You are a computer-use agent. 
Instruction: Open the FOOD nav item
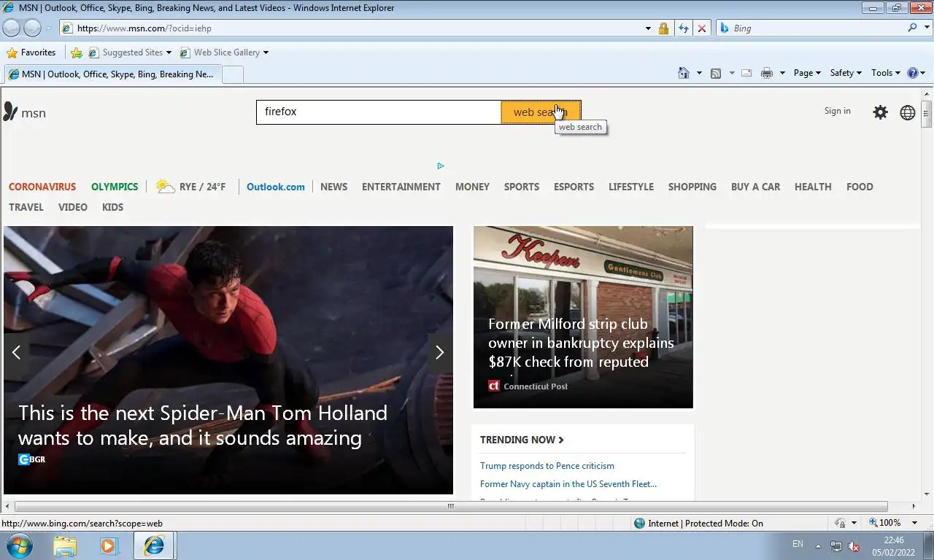pos(860,187)
